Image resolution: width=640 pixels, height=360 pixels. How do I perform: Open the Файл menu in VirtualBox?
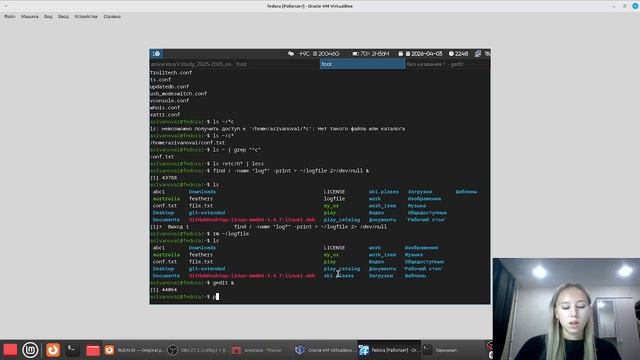point(9,17)
